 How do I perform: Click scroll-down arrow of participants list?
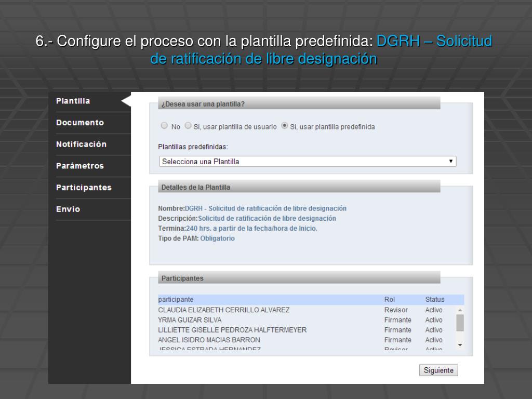pos(460,345)
